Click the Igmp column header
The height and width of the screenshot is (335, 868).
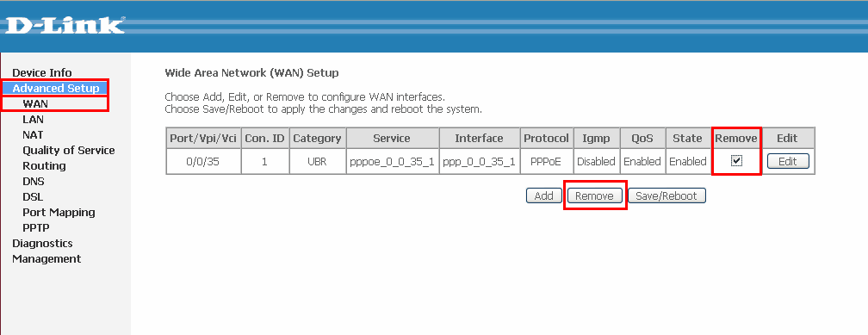[596, 139]
